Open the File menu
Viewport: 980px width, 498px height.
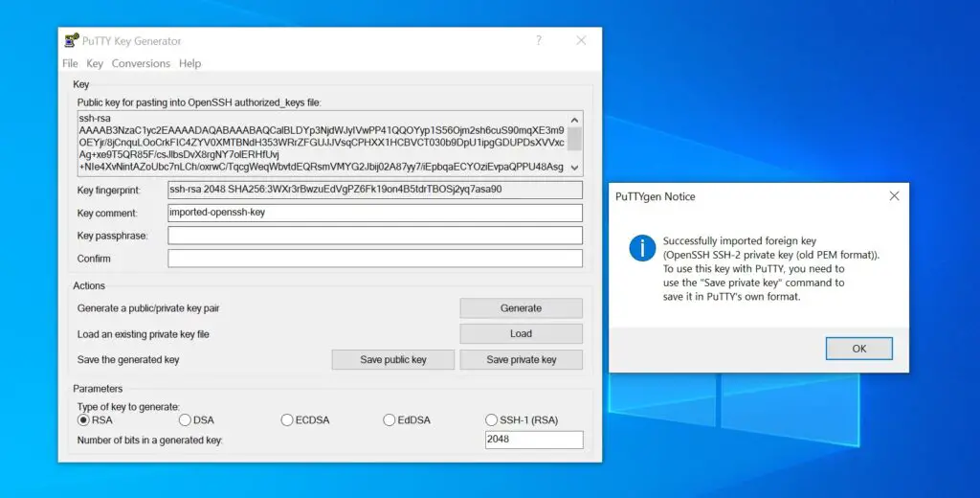70,63
